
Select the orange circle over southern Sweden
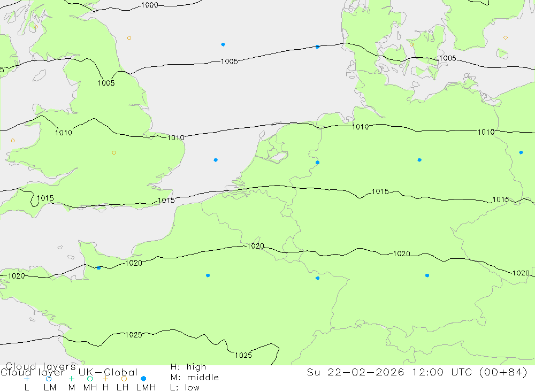506,37
